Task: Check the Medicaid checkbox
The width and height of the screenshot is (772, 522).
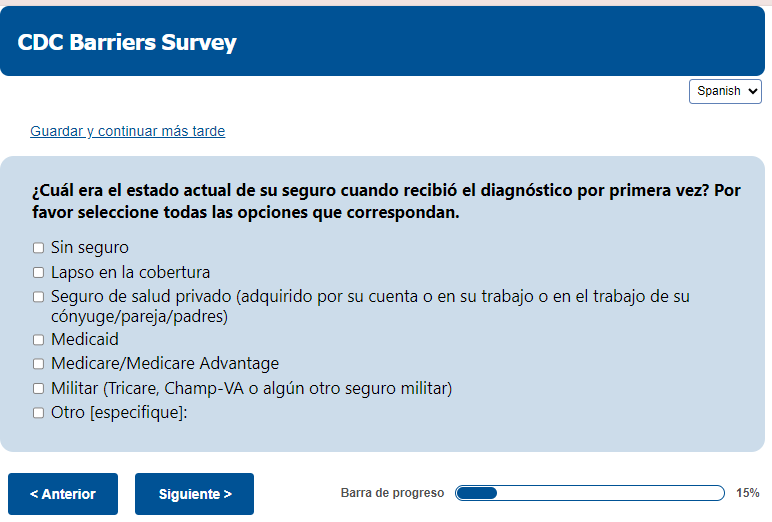Action: coord(38,340)
